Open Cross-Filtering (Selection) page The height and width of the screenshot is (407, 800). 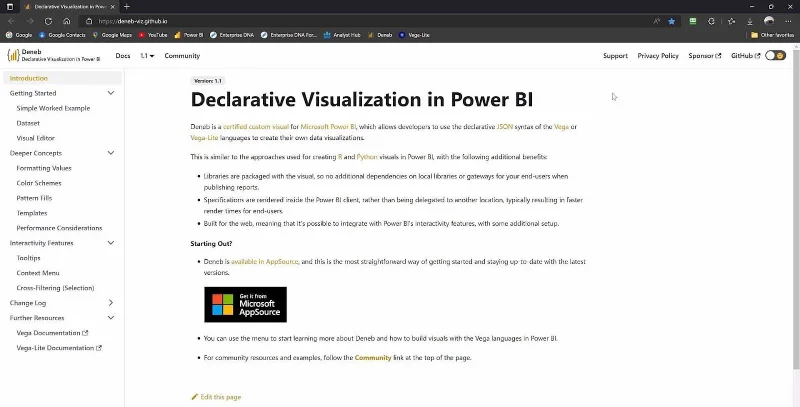(55, 288)
